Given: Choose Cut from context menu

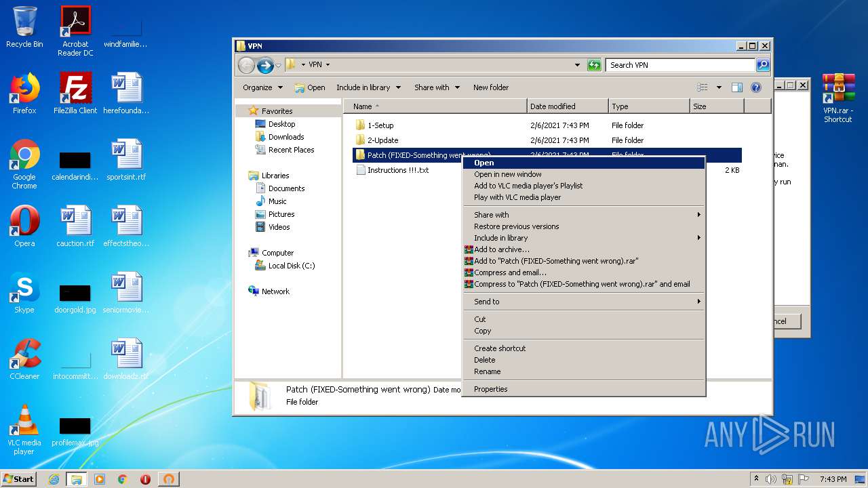Looking at the screenshot, I should tap(583, 319).
